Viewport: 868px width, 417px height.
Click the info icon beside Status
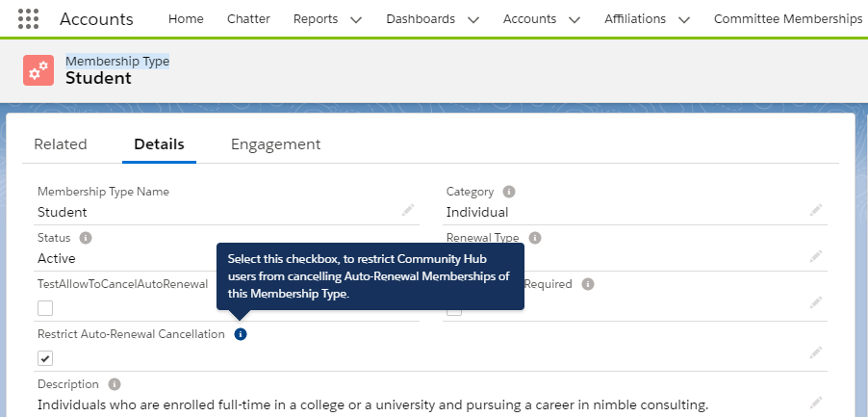click(86, 238)
